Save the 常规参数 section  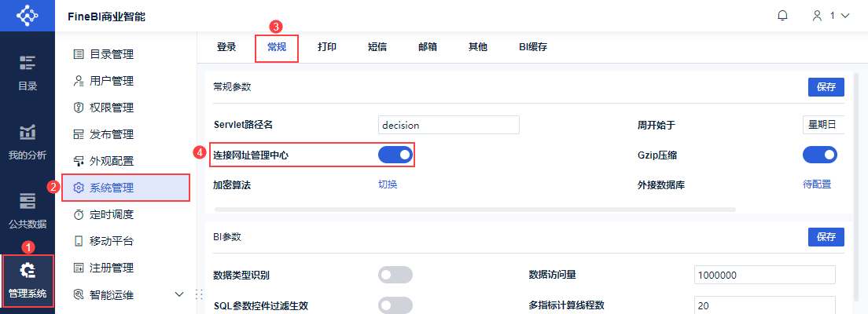pyautogui.click(x=826, y=87)
